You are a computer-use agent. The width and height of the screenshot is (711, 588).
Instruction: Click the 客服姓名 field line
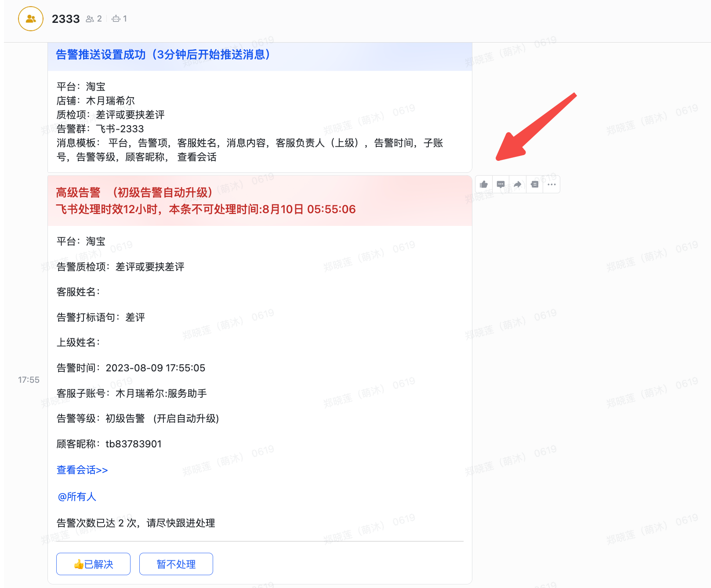pyautogui.click(x=79, y=292)
